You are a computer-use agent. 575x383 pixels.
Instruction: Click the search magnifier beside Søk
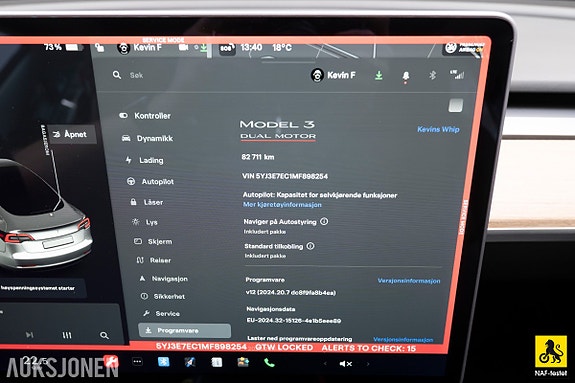pyautogui.click(x=117, y=75)
